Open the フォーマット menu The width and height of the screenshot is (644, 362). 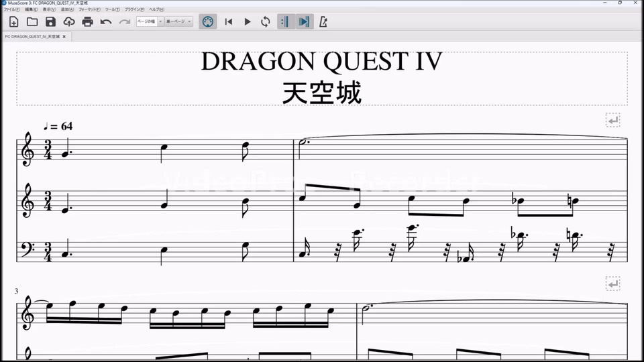[89, 9]
